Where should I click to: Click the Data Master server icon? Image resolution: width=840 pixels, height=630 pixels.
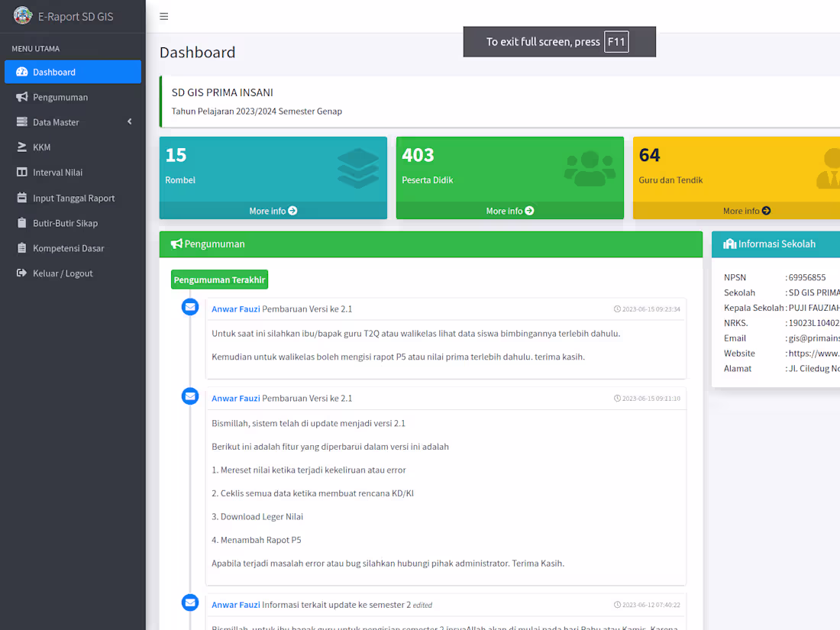pos(22,121)
